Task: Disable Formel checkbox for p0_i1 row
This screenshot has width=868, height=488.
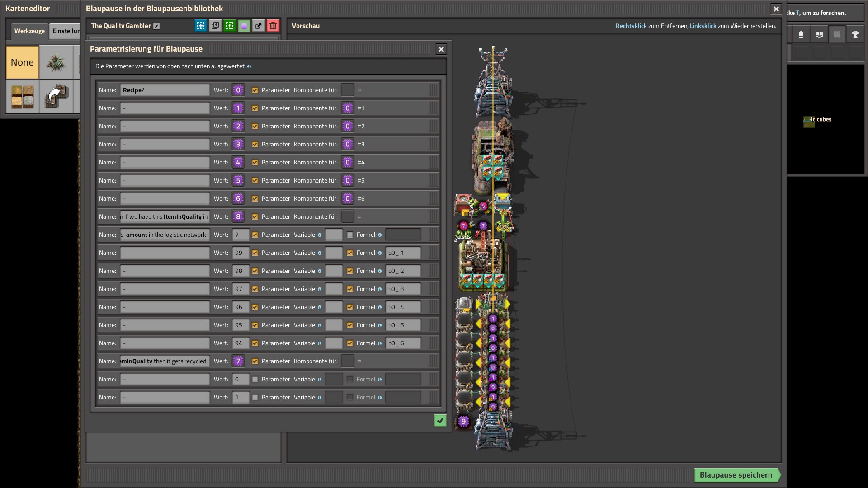Action: (x=350, y=253)
